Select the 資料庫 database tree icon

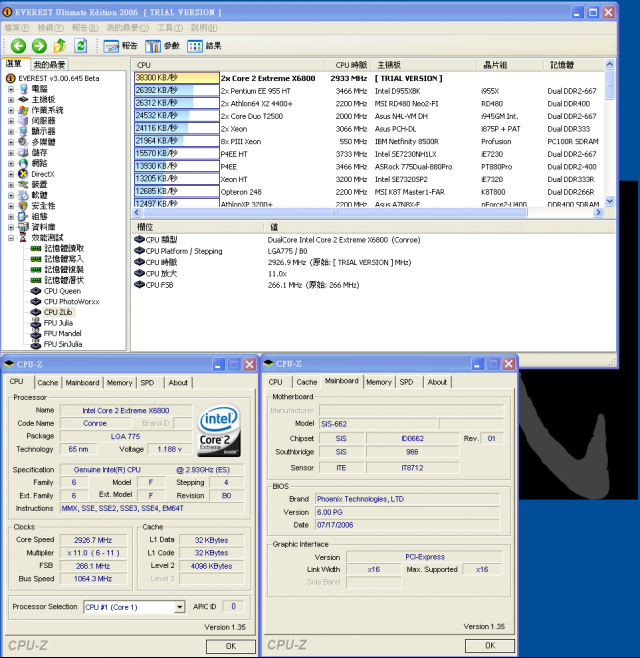[x=24, y=227]
